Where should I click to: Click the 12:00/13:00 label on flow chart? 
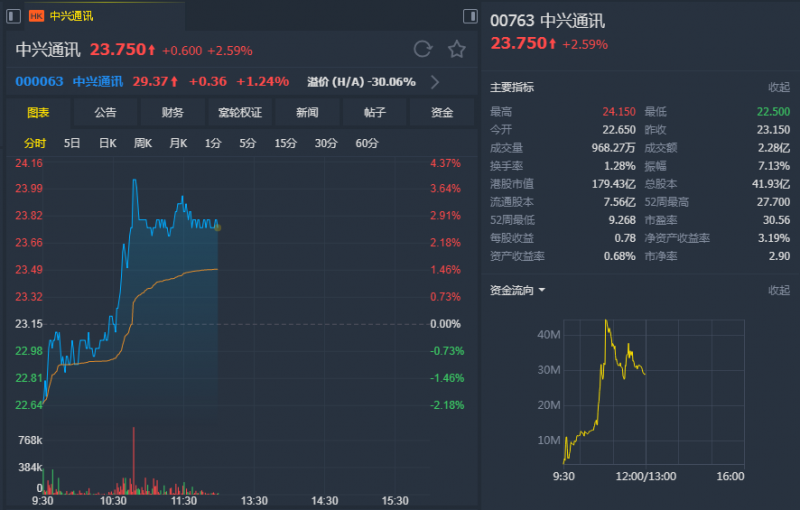646,476
